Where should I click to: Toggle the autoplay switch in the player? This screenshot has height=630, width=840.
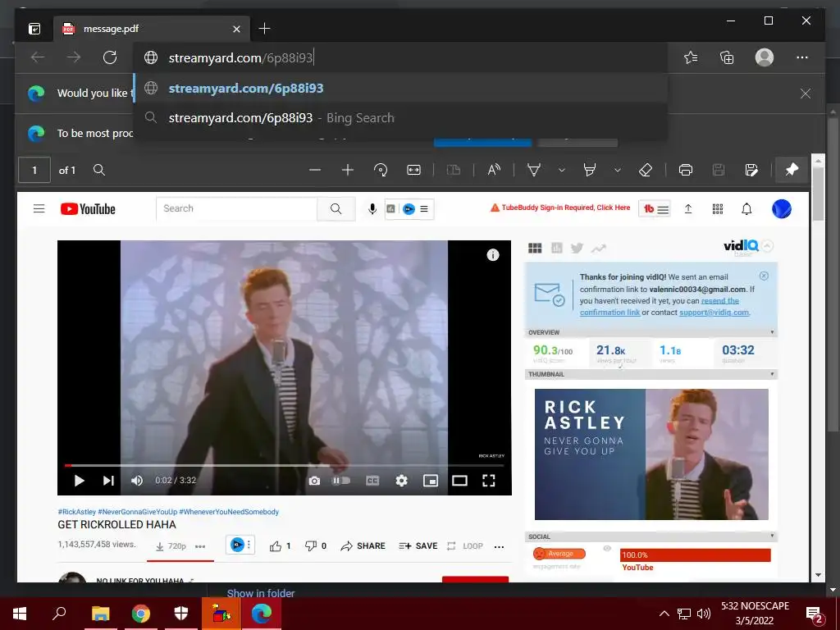tap(341, 481)
